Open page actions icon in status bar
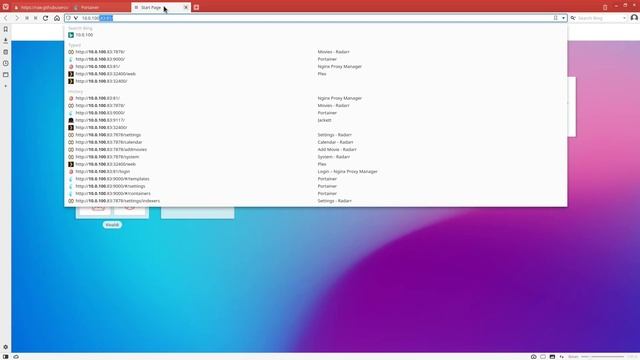This screenshot has height=360, width=640. [x=562, y=356]
